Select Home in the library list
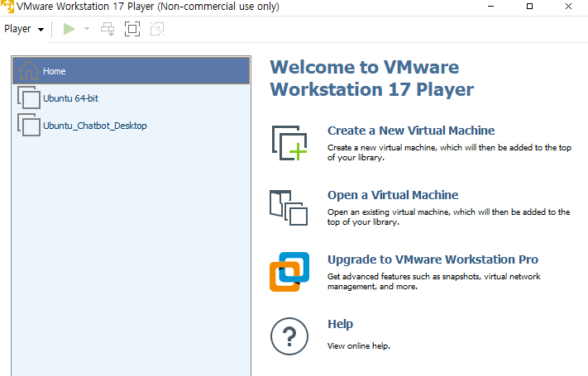The width and height of the screenshot is (588, 376). (131, 71)
